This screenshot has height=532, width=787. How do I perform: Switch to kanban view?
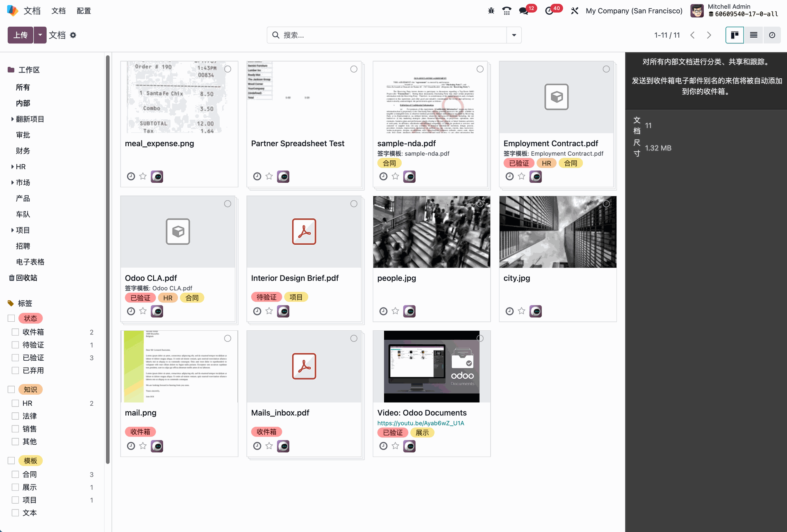tap(735, 35)
